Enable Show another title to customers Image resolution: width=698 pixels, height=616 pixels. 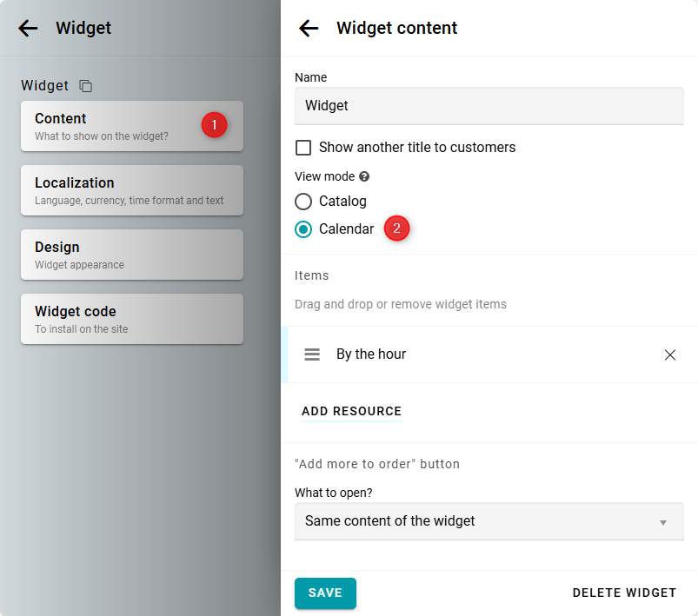point(303,148)
